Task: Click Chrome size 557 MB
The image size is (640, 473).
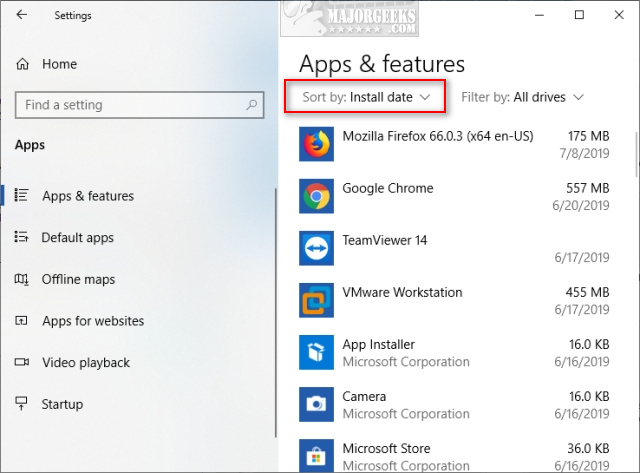Action: click(x=587, y=188)
